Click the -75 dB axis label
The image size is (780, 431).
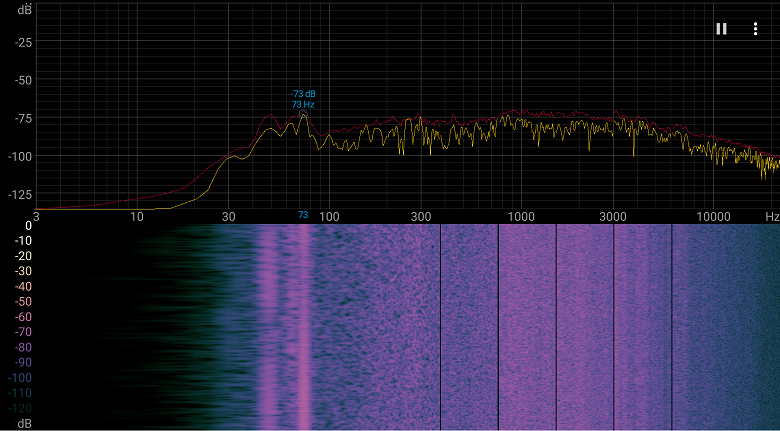[23, 118]
